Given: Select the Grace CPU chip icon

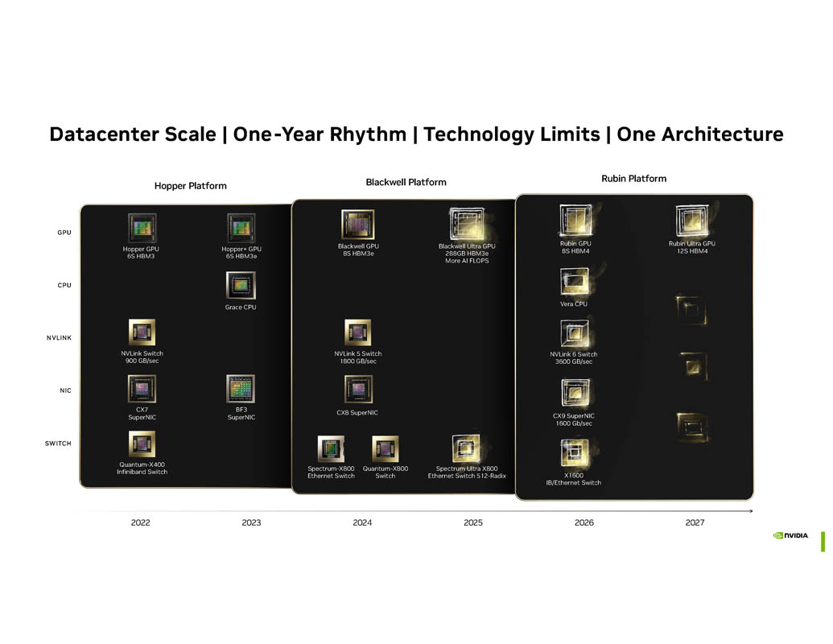Looking at the screenshot, I should tap(241, 285).
